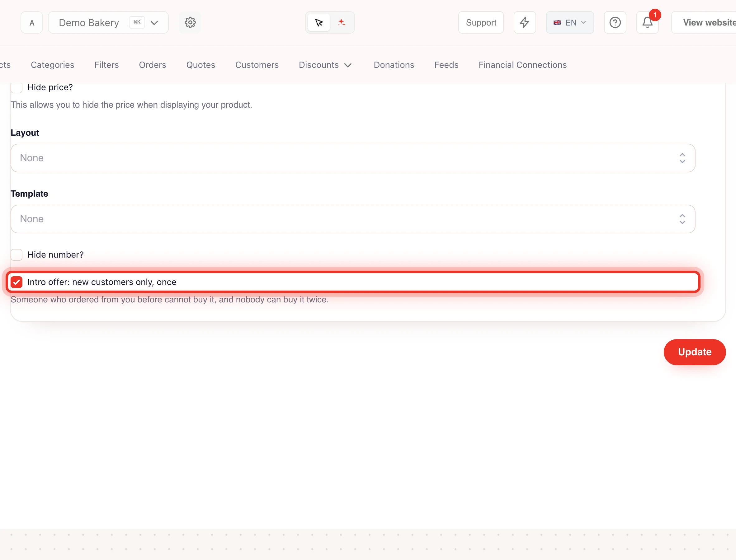Image resolution: width=736 pixels, height=560 pixels.
Task: Select the cursor pointer mode icon
Action: pyautogui.click(x=319, y=23)
